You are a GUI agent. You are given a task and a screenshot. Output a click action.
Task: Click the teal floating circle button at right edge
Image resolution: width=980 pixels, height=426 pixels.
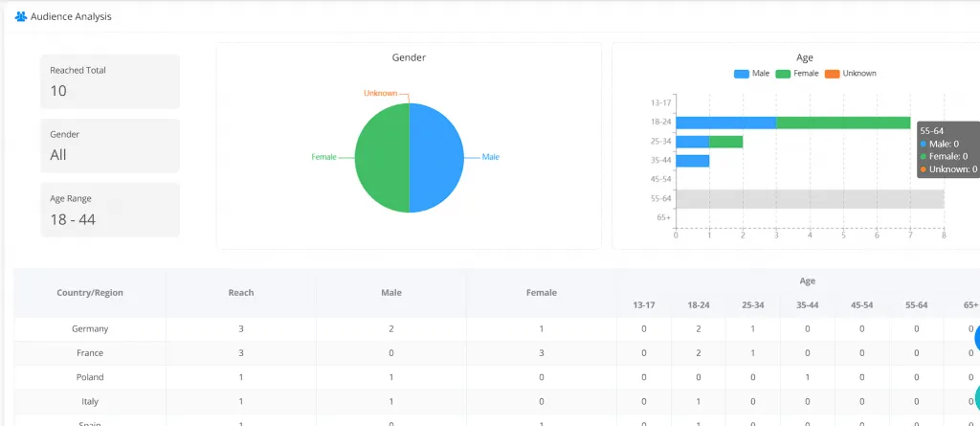[976, 398]
